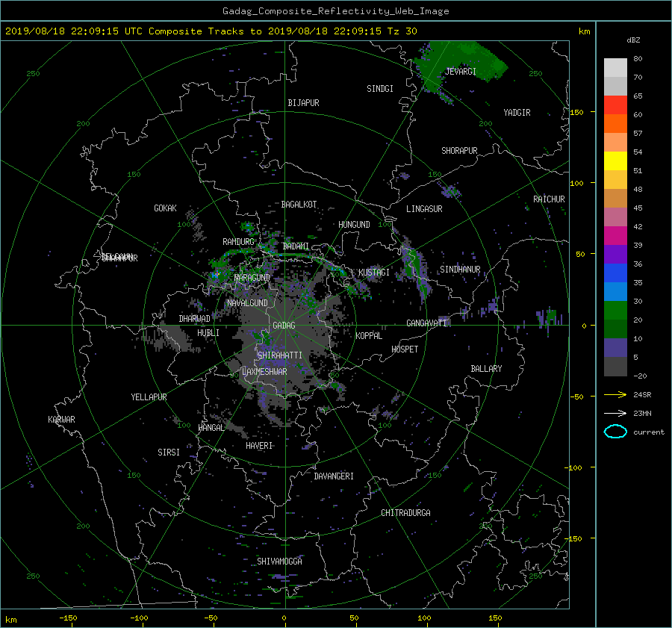This screenshot has height=628, width=672.
Task: Click the DHARWAD city label
Action: coord(194,319)
